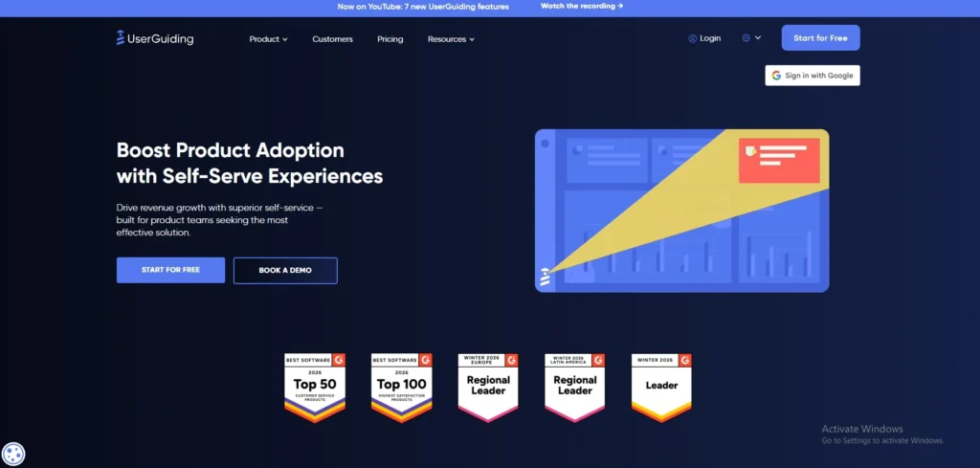Click the Boost Product Adoption headline

[x=250, y=163]
